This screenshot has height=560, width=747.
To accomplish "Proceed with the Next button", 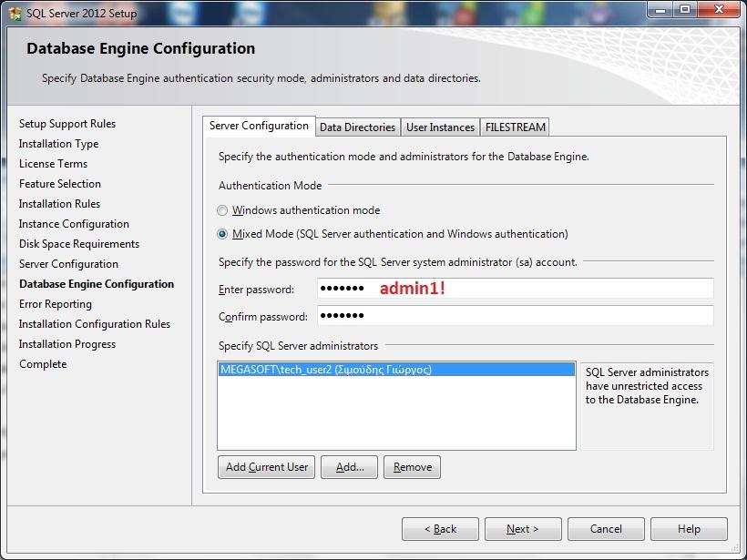I will click(523, 529).
